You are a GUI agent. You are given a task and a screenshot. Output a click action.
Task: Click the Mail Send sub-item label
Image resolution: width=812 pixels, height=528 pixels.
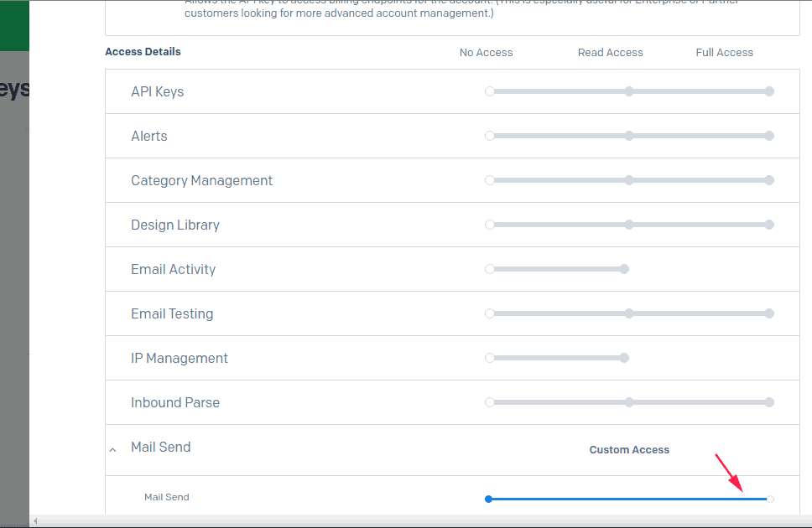pos(167,497)
